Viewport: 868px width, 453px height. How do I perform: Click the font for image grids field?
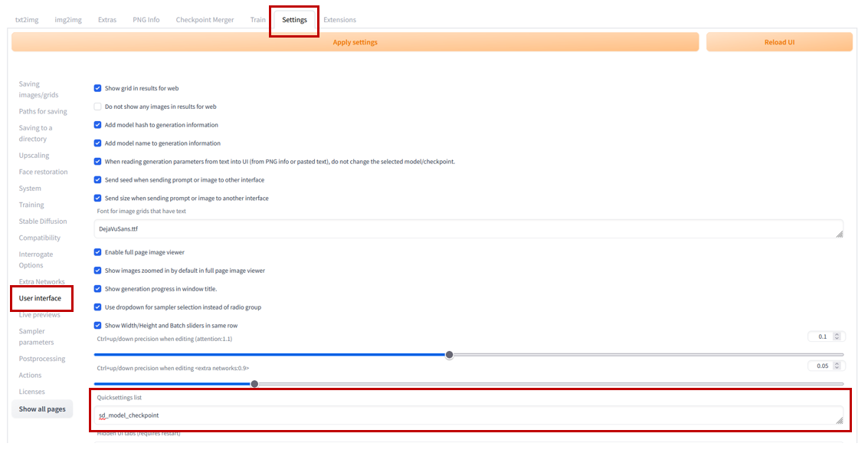(x=467, y=229)
